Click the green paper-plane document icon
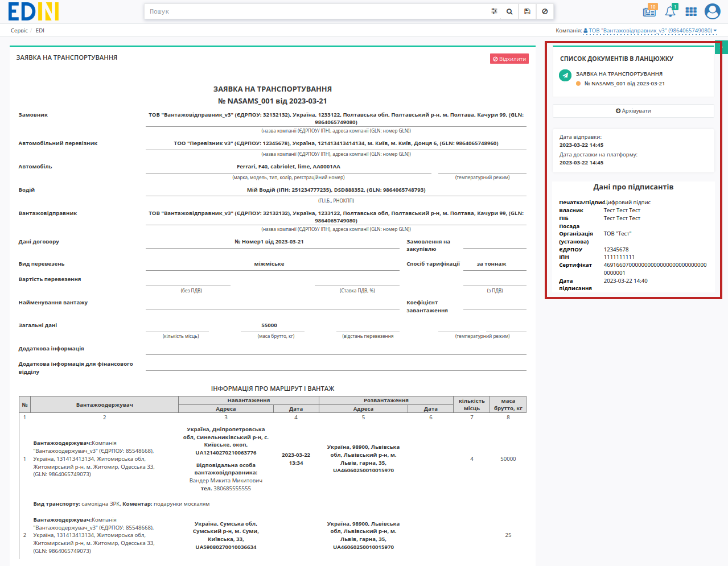Image resolution: width=728 pixels, height=566 pixels. pyautogui.click(x=565, y=75)
